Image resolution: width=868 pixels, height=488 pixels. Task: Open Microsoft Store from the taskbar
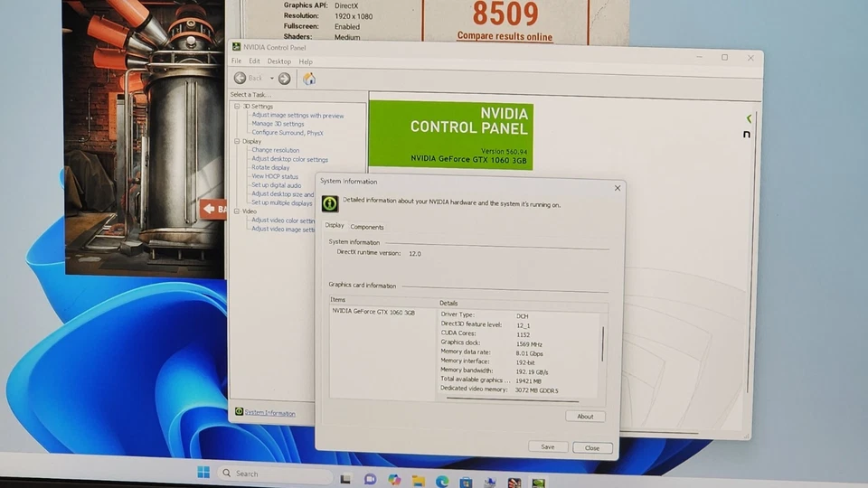coord(467,482)
